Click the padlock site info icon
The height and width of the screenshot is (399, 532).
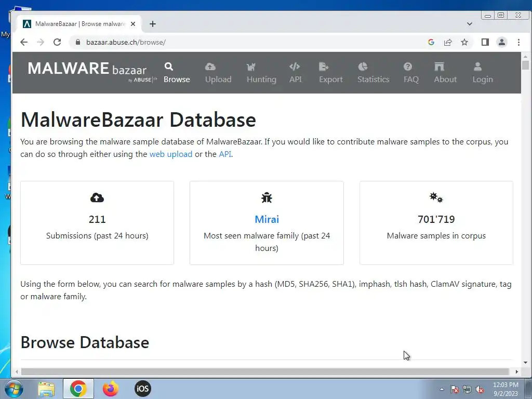pyautogui.click(x=78, y=42)
